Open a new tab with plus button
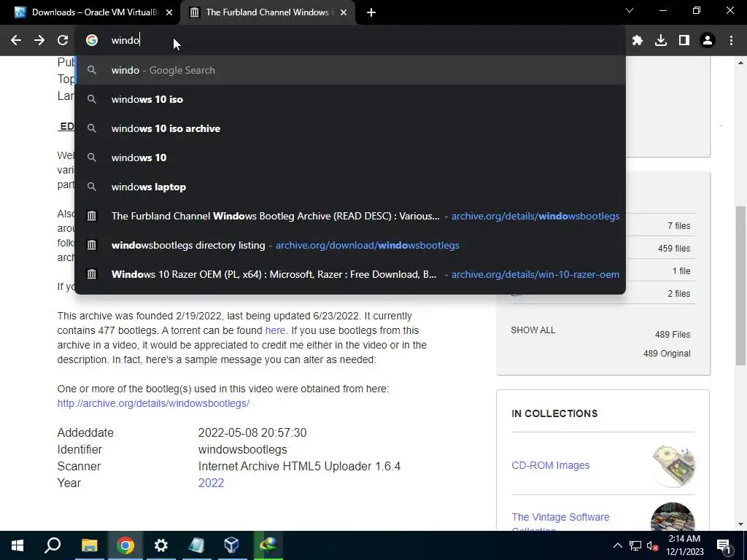Viewport: 747px width, 560px height. tap(371, 13)
